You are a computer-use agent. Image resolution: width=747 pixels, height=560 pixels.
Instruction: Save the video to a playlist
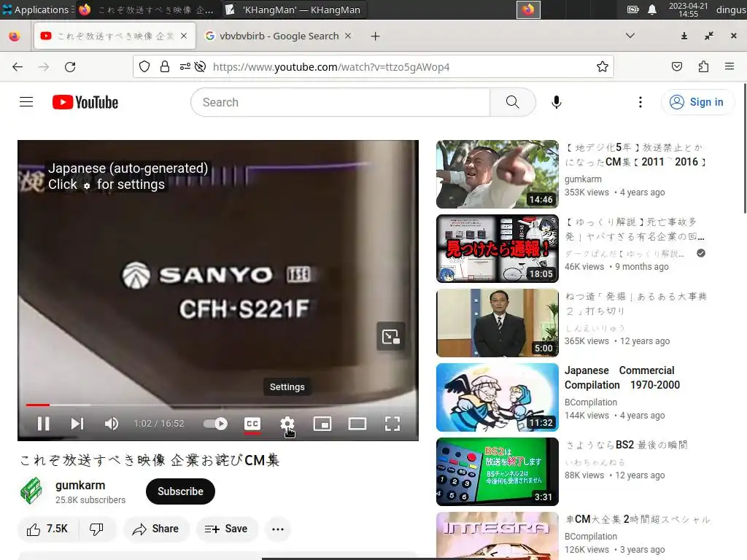point(227,529)
